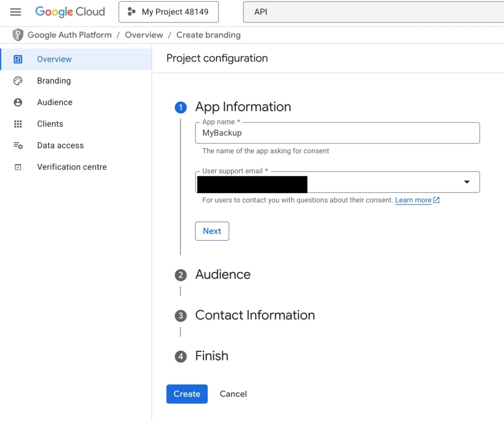
Task: Go to the Overview breadcrumb link
Action: tap(144, 35)
